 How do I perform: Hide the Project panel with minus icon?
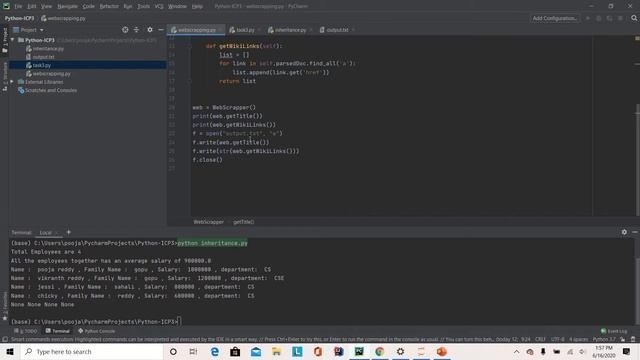[x=161, y=30]
